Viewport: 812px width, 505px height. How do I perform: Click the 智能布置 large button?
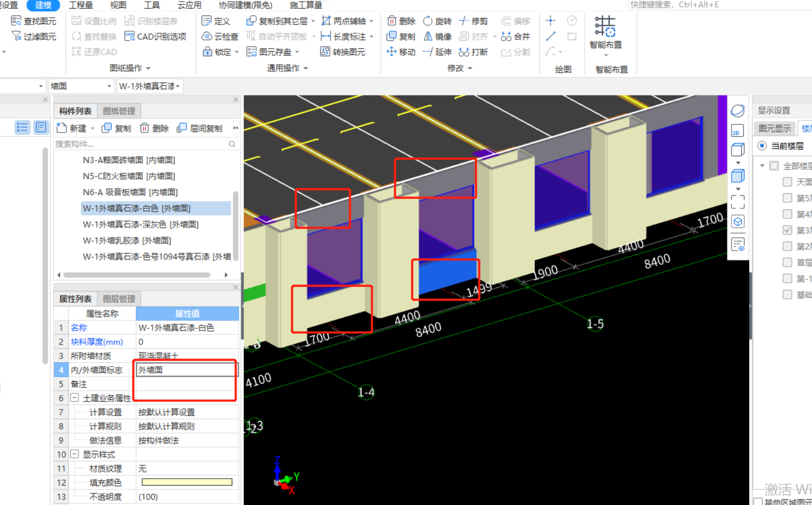pyautogui.click(x=606, y=33)
